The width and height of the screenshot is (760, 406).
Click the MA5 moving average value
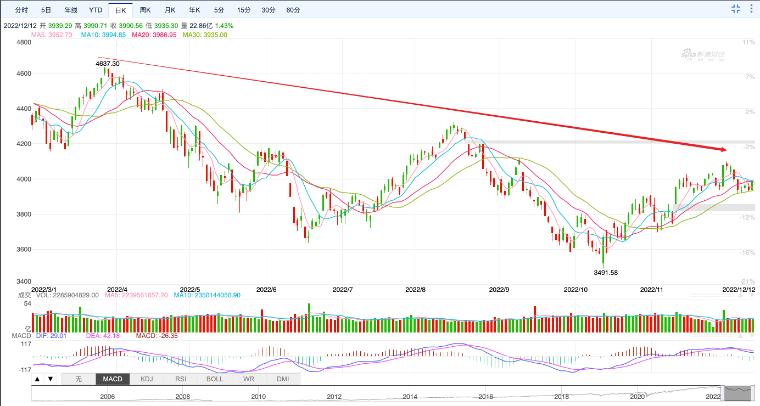click(52, 35)
